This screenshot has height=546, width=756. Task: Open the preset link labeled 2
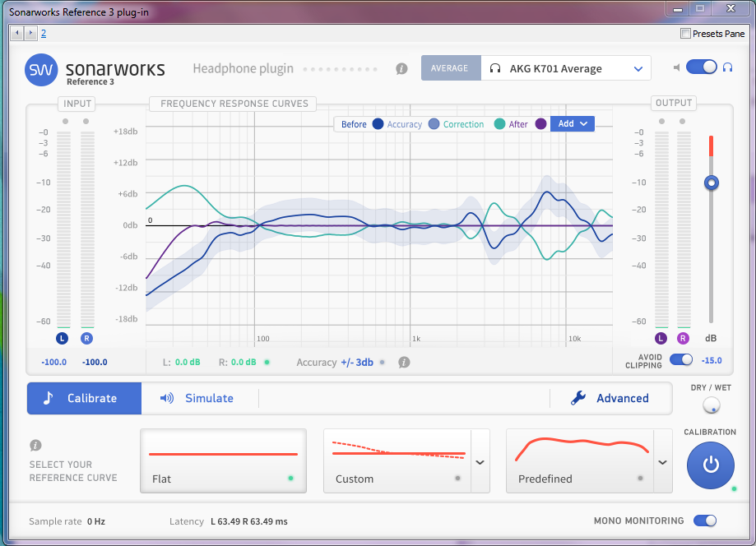tap(44, 33)
